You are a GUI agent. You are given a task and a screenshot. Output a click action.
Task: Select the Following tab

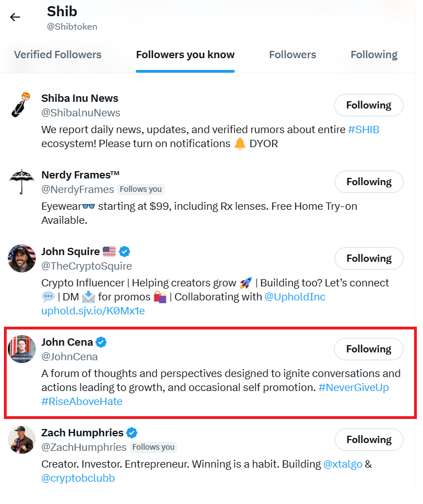click(374, 55)
